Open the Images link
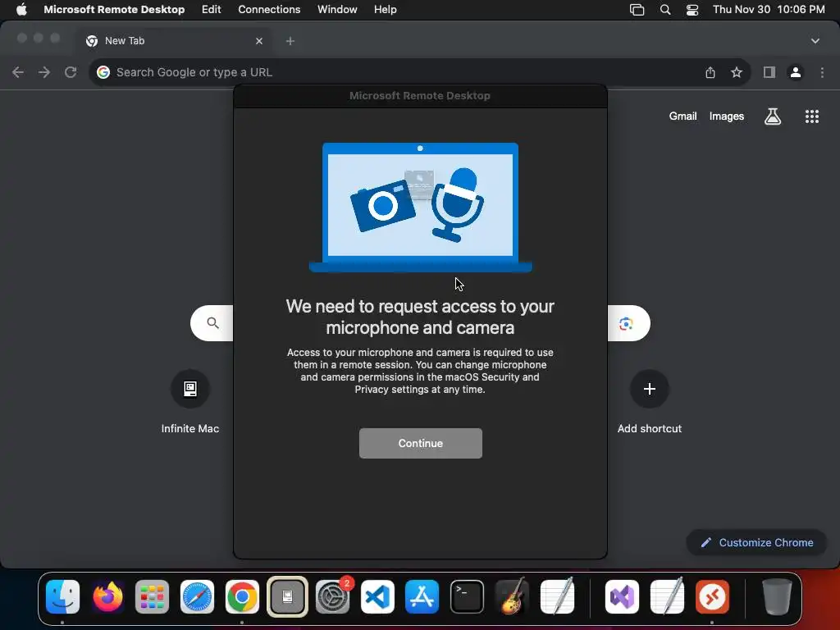The height and width of the screenshot is (630, 840). (x=727, y=116)
